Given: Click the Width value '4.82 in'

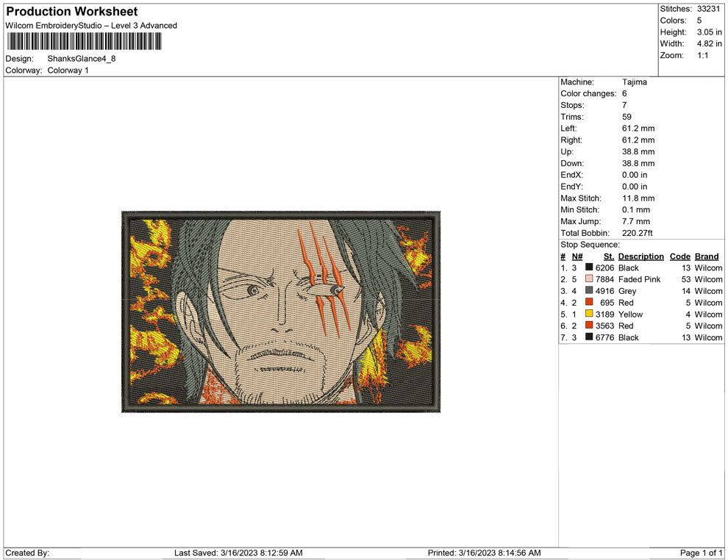Looking at the screenshot, I should [710, 43].
